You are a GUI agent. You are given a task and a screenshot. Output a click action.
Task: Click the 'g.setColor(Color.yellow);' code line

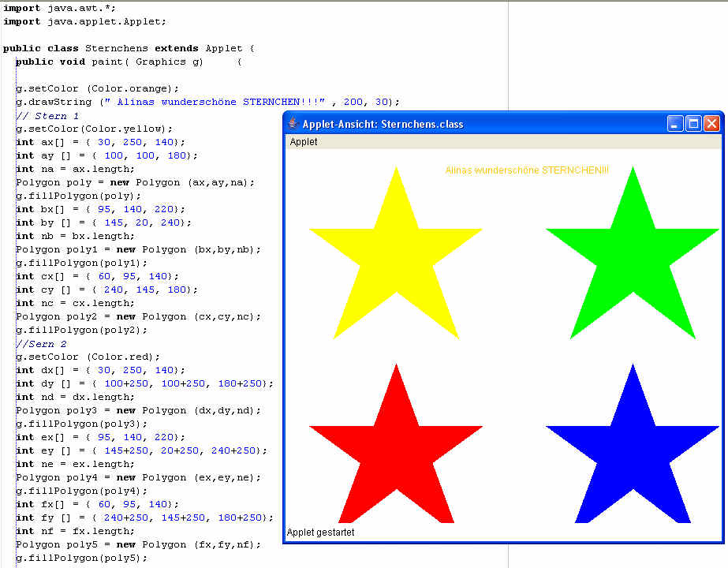[x=94, y=129]
